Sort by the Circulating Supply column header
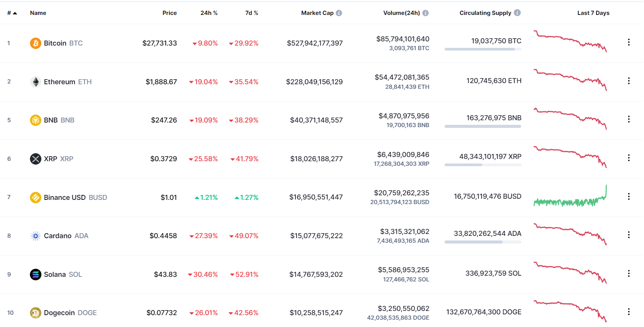This screenshot has width=644, height=327. [x=485, y=13]
